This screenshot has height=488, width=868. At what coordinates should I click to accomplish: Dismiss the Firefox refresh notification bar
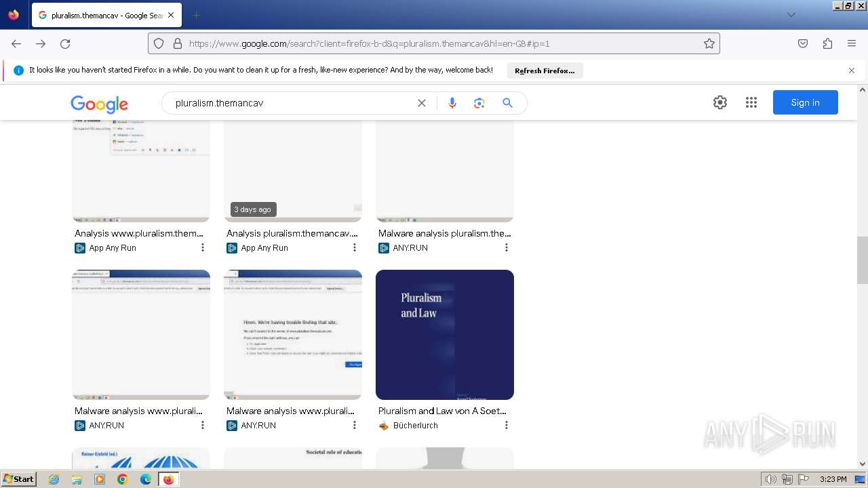pyautogui.click(x=852, y=70)
